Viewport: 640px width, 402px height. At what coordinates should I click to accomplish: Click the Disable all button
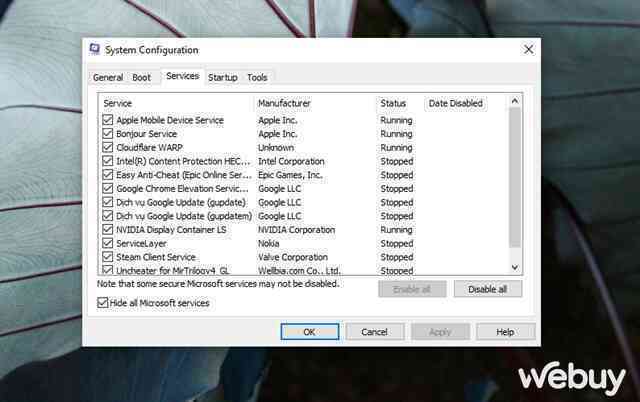click(487, 289)
